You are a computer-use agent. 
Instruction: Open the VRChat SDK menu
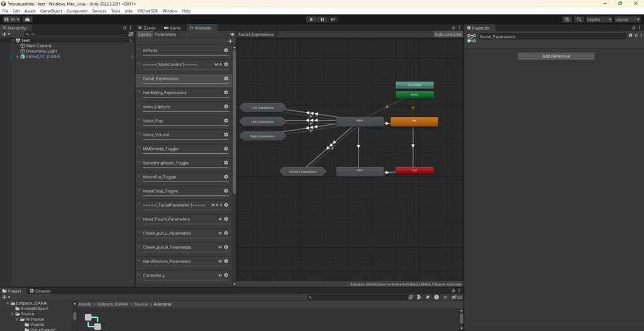147,11
